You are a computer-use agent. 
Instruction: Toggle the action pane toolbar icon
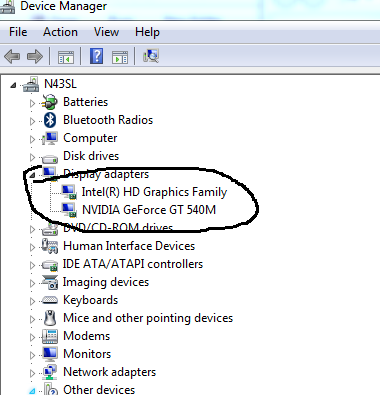pyautogui.click(x=120, y=57)
